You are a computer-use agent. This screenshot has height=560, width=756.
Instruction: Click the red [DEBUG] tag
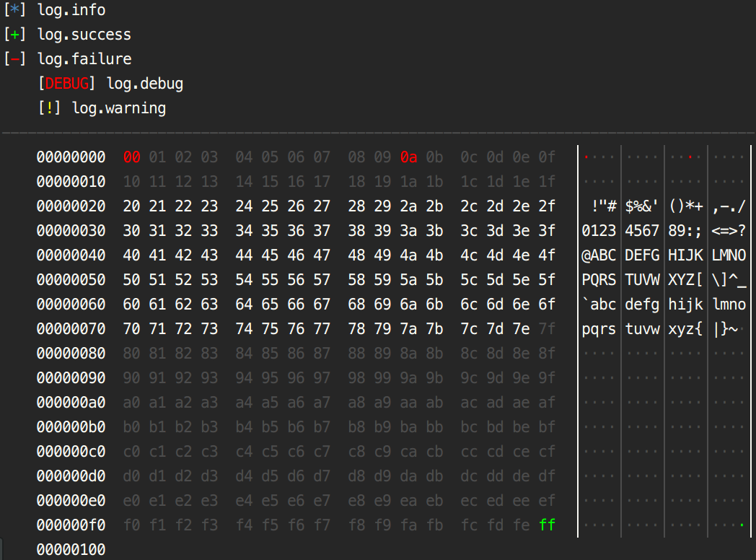[x=70, y=84]
